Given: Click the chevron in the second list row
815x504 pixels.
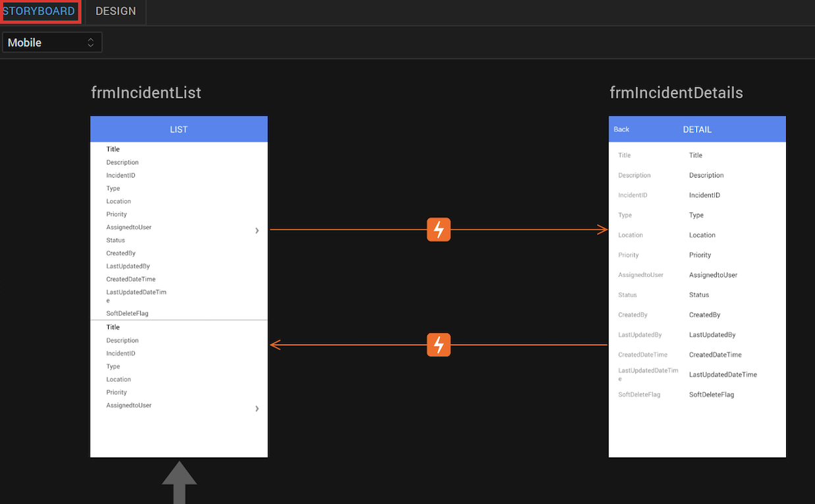Looking at the screenshot, I should click(x=257, y=409).
